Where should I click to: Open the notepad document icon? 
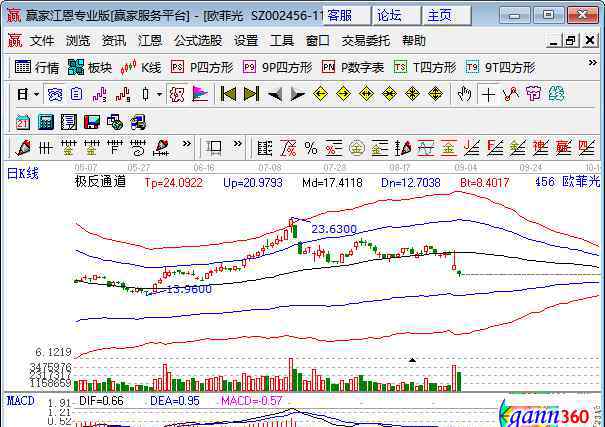tap(69, 122)
